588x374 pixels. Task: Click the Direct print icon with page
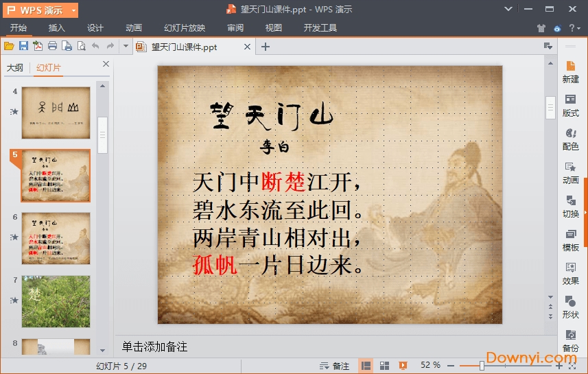[67, 46]
